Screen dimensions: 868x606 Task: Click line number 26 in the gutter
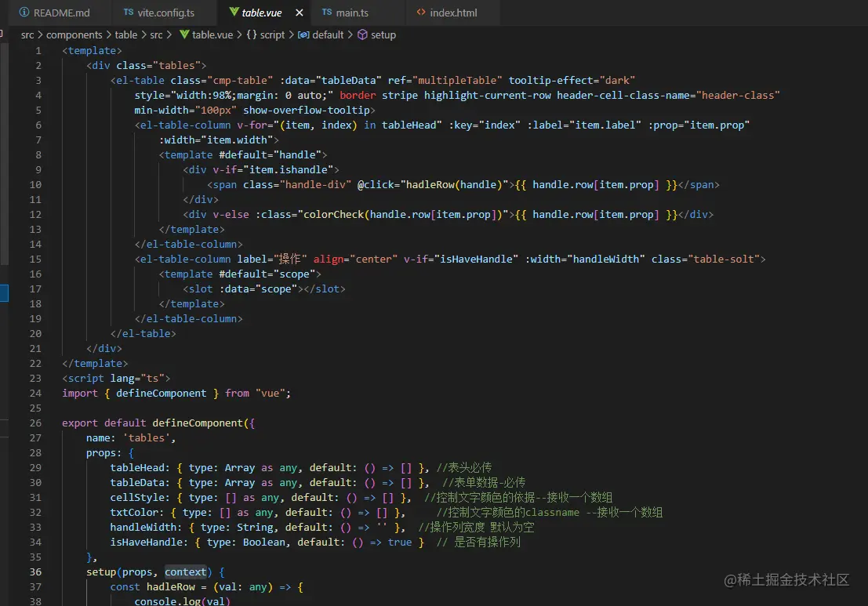(35, 423)
